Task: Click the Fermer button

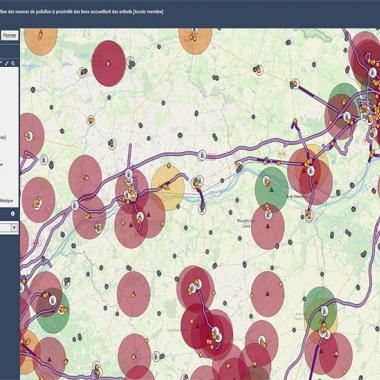Action: pos(10,35)
